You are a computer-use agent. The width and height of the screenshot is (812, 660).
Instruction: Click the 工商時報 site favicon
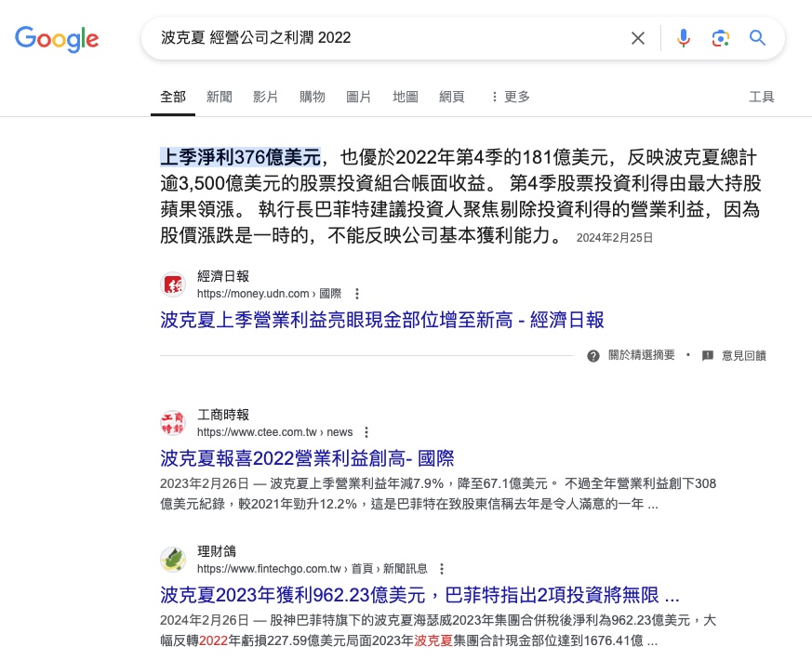tap(173, 423)
